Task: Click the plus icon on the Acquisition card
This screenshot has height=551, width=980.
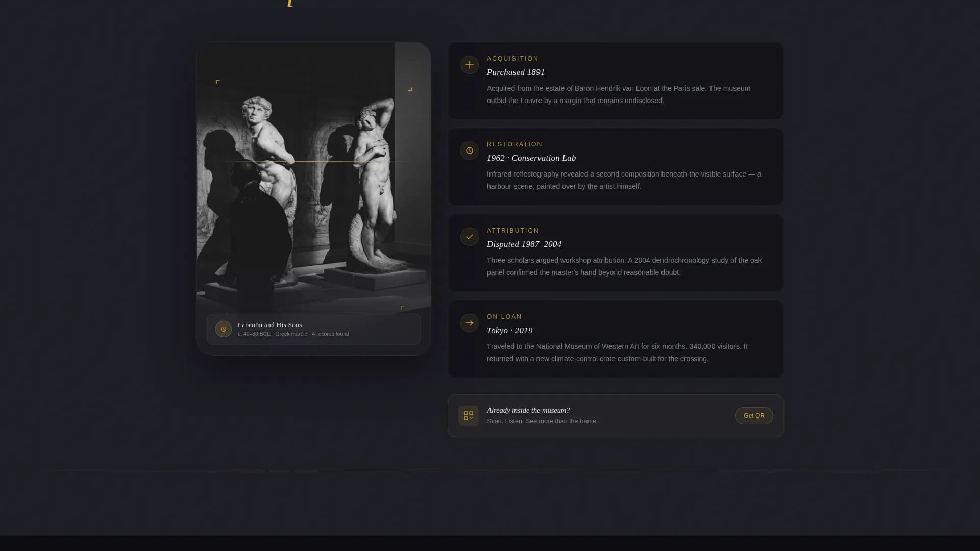Action: [469, 65]
